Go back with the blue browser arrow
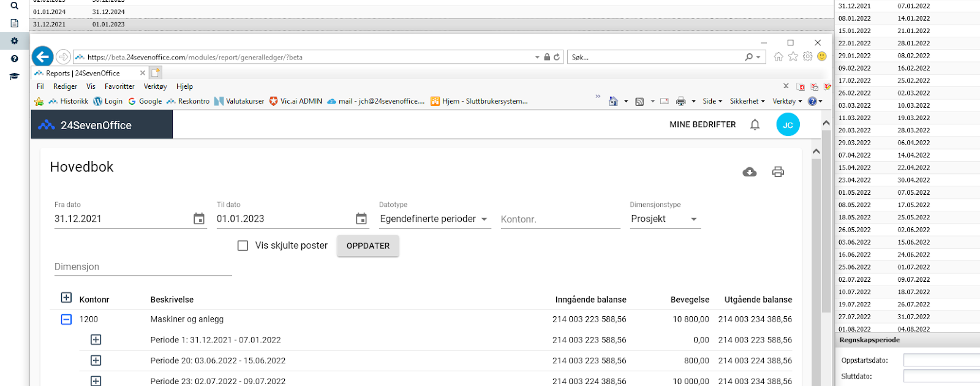The image size is (980, 386). (x=42, y=57)
